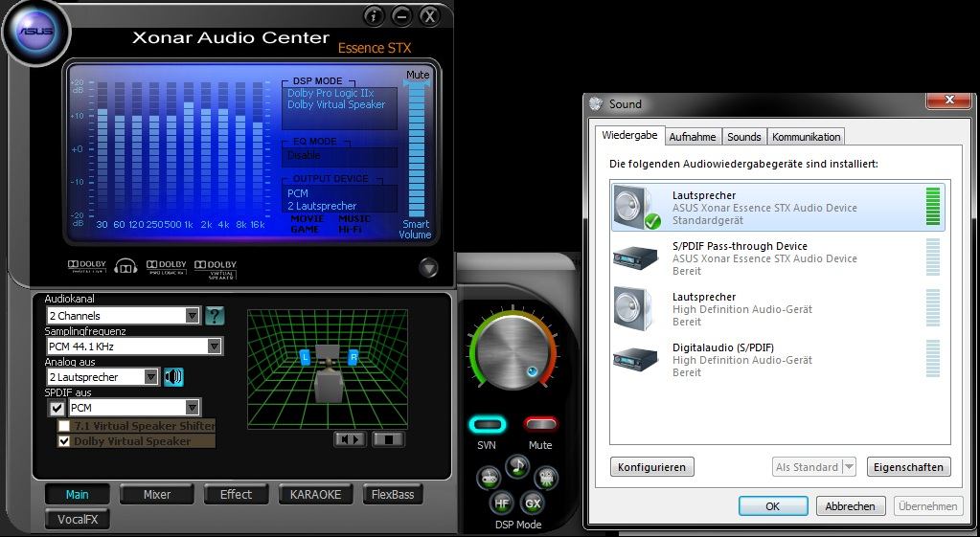Click Abbrechen in Sound dialog
Screen dimensions: 980x537
coord(850,506)
